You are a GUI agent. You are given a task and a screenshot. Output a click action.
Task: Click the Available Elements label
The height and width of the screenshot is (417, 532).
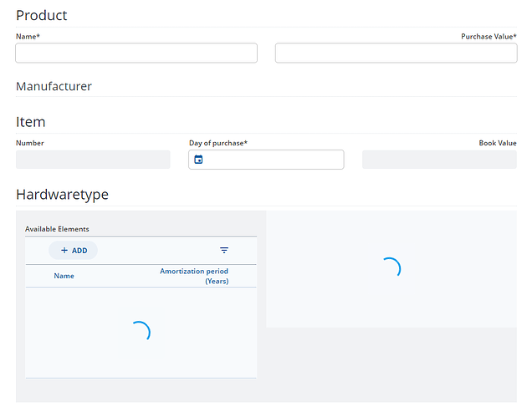pyautogui.click(x=57, y=229)
